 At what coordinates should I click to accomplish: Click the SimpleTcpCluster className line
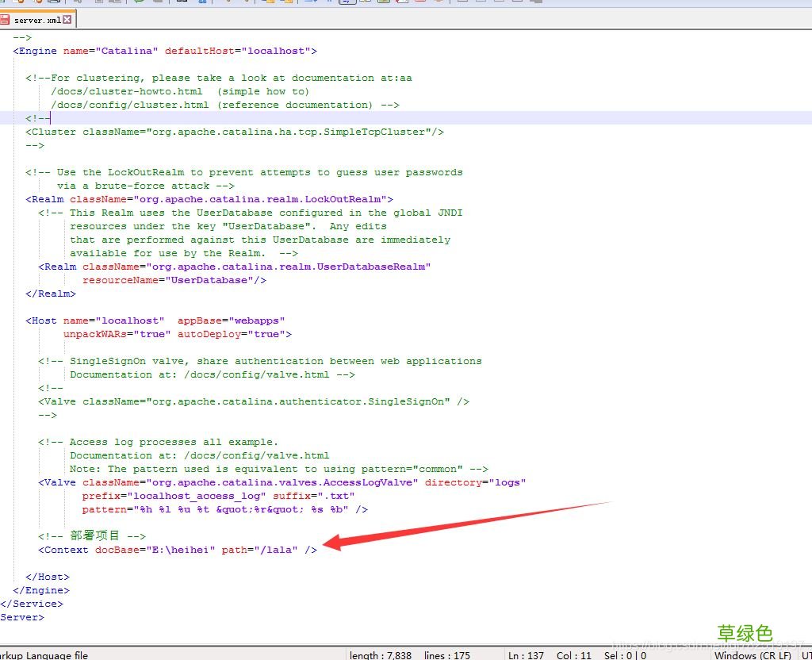pyautogui.click(x=234, y=132)
